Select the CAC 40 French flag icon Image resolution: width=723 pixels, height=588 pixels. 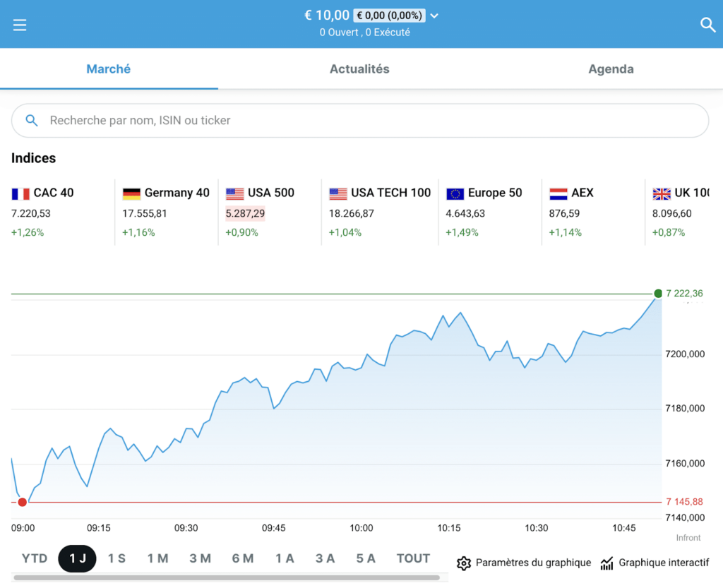(x=20, y=193)
